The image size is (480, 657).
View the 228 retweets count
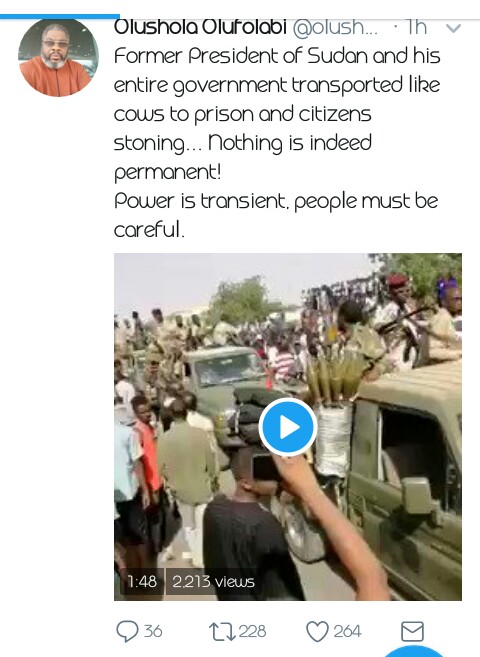252,631
